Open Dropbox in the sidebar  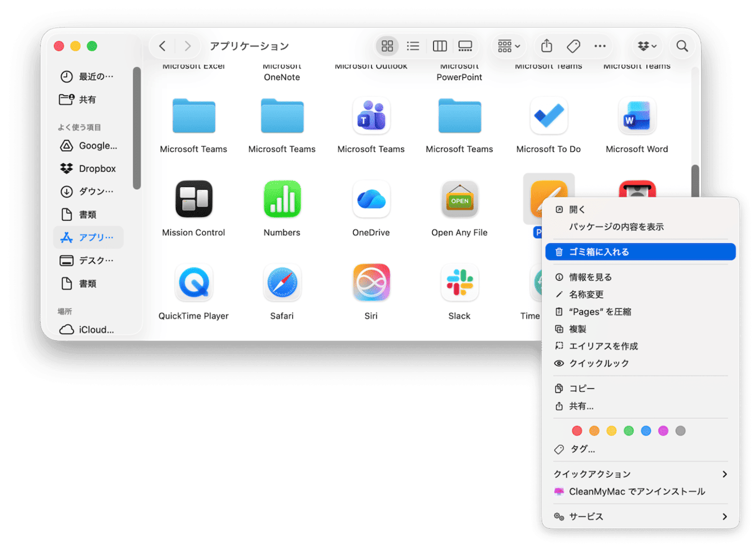(88, 169)
